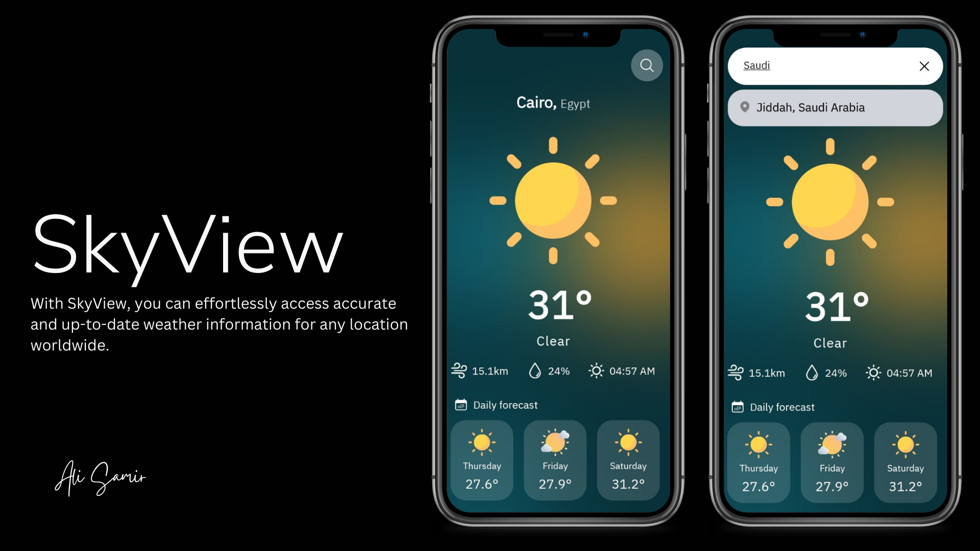Click the clear weather condition label
980x551 pixels.
[553, 341]
